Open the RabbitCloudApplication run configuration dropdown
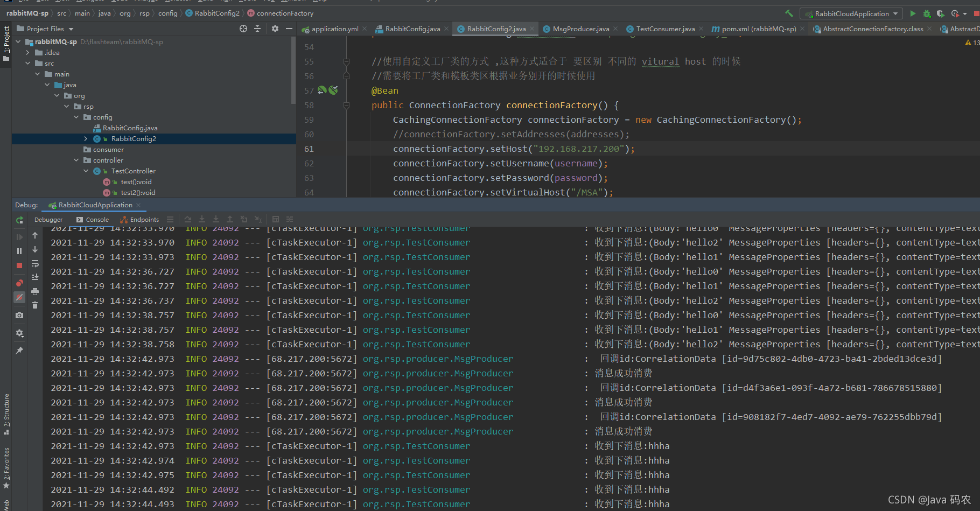Viewport: 980px width, 511px height. tap(852, 13)
